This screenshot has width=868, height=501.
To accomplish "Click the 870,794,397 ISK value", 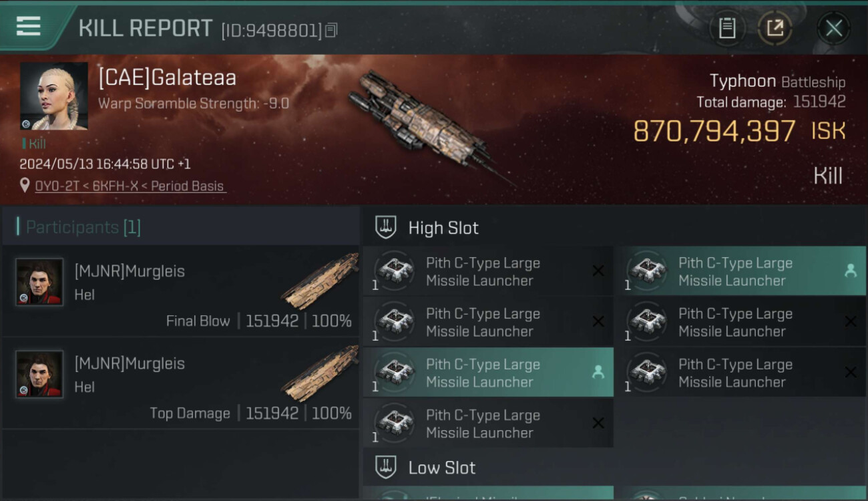I will (714, 132).
